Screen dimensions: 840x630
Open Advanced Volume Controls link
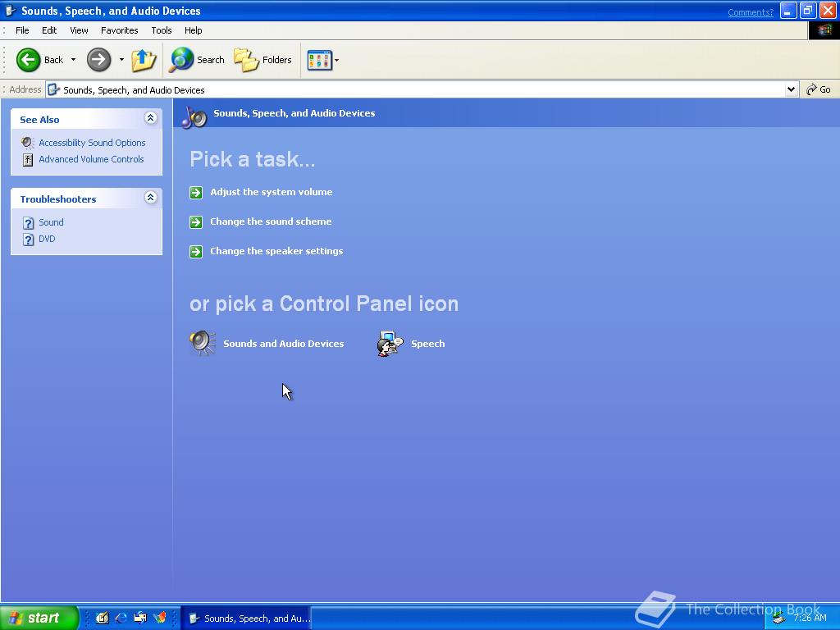pyautogui.click(x=91, y=159)
